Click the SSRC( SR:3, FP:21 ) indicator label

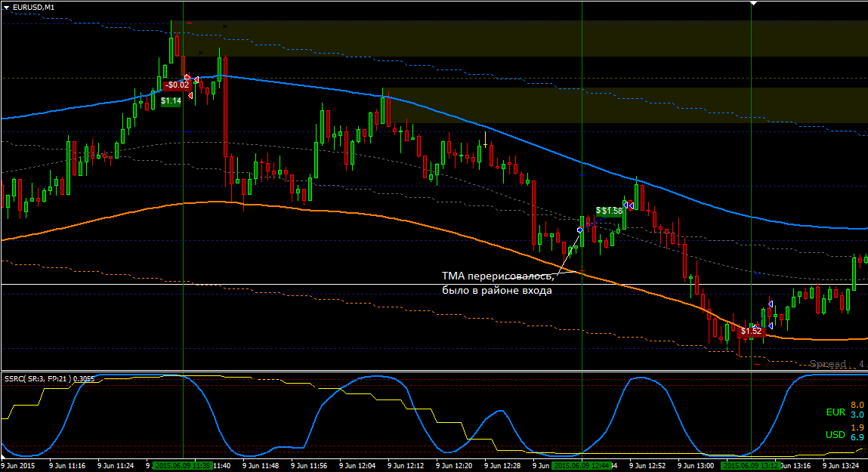click(49, 378)
